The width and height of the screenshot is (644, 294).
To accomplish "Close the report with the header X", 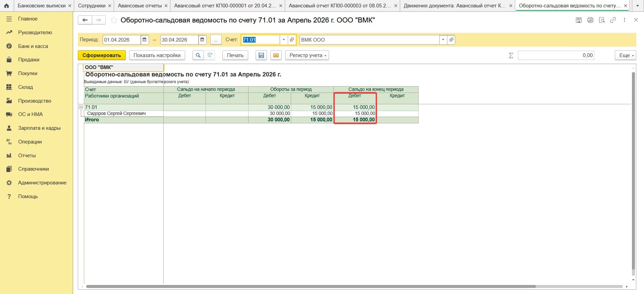I will pyautogui.click(x=636, y=20).
